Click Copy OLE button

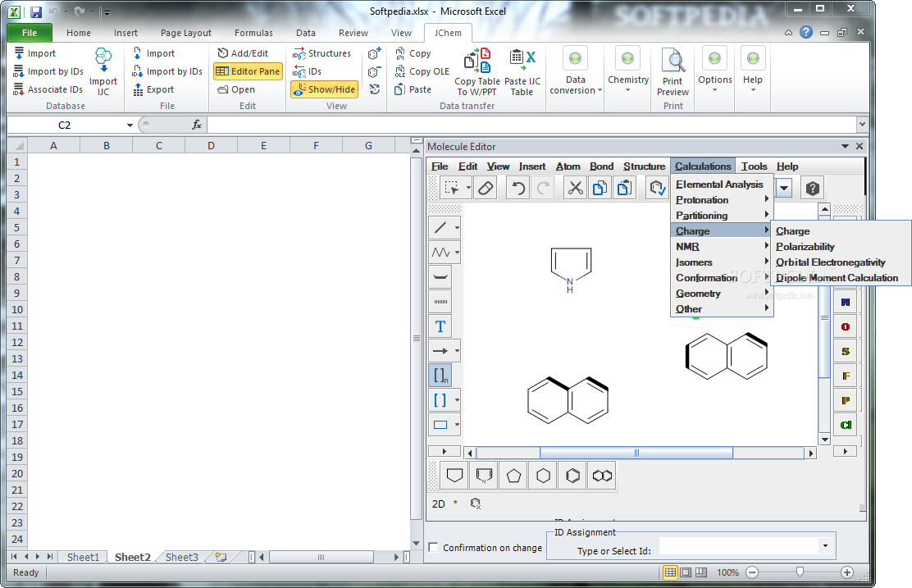[x=422, y=71]
